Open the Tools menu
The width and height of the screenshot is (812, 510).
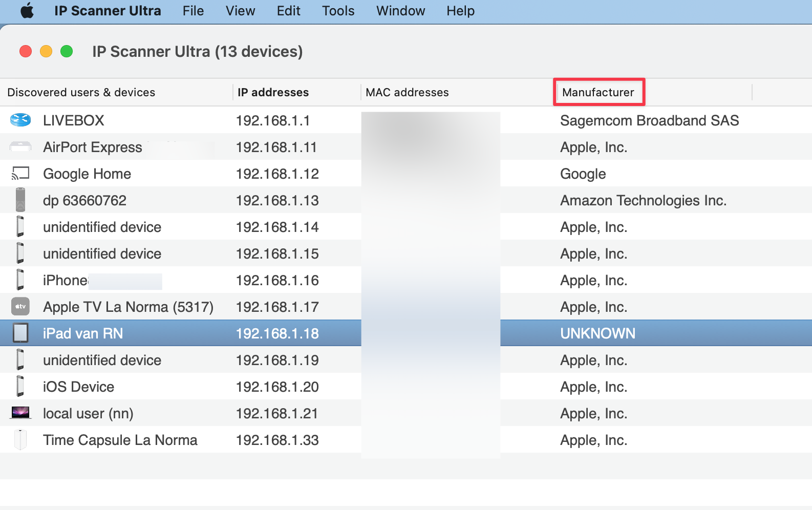click(x=338, y=11)
